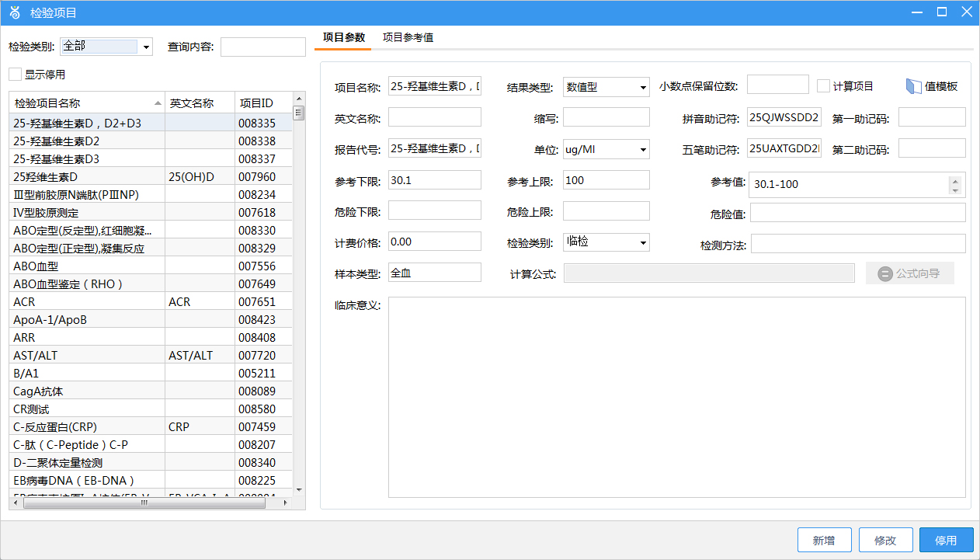
Task: Select row 25-羟基维生素D3
Action: [x=151, y=159]
